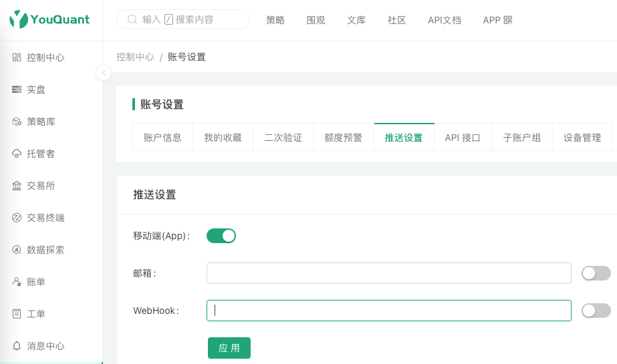
Task: Disable the 移动端(App) push toggle
Action: (221, 236)
